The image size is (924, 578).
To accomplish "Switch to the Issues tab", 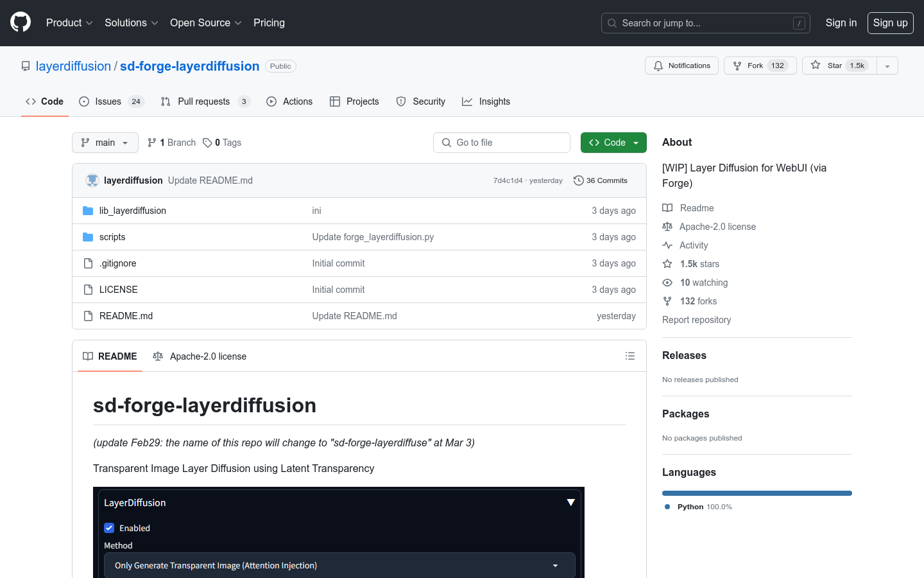I will [108, 101].
